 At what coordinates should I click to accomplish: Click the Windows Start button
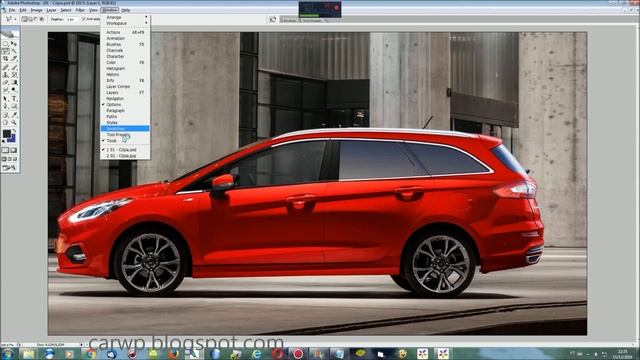7,353
